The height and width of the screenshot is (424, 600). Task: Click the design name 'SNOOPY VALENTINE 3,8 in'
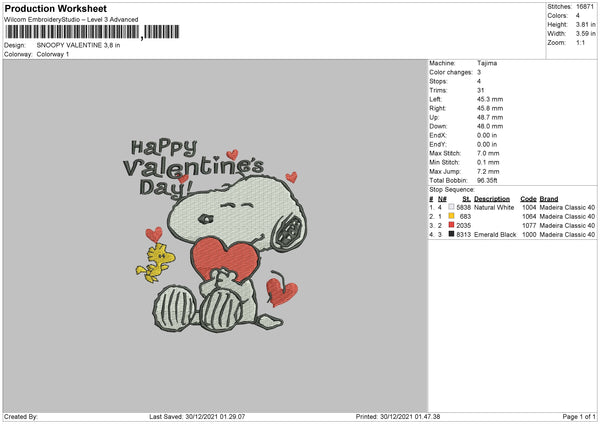tap(78, 45)
